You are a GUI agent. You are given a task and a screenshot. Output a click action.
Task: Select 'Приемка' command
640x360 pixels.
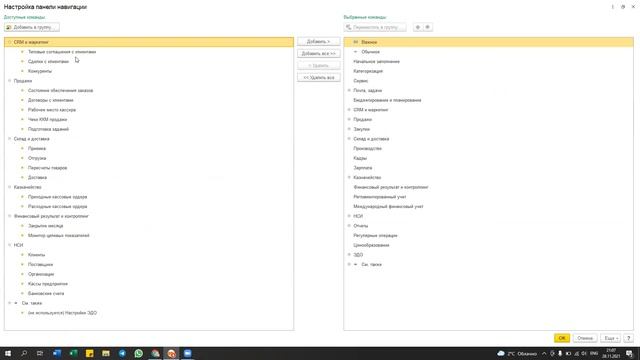37,149
